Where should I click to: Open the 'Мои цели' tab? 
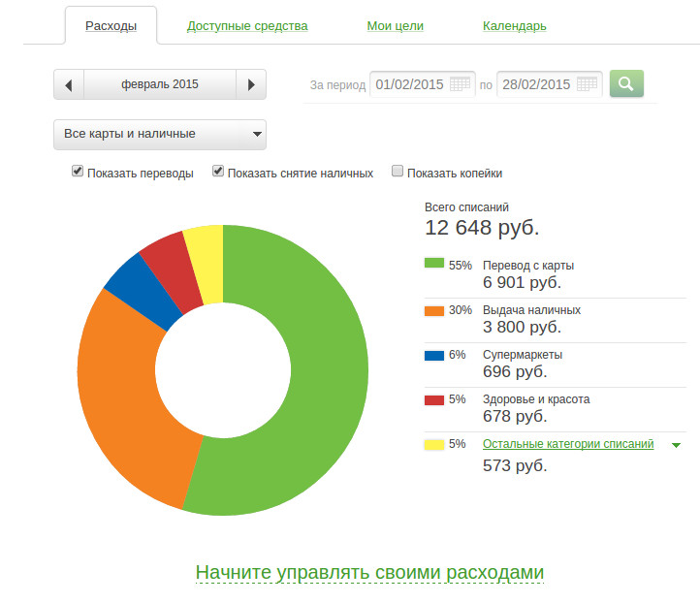click(395, 26)
